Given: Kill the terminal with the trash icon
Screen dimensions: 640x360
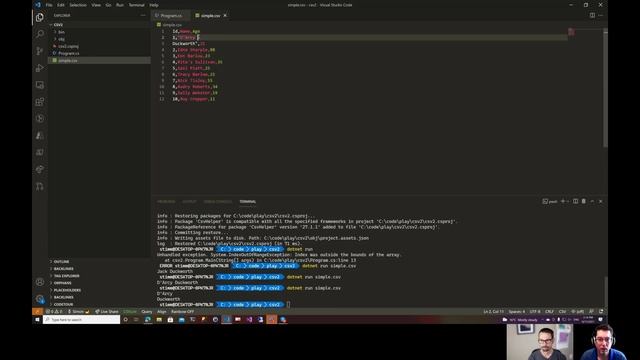Looking at the screenshot, I should coord(584,201).
